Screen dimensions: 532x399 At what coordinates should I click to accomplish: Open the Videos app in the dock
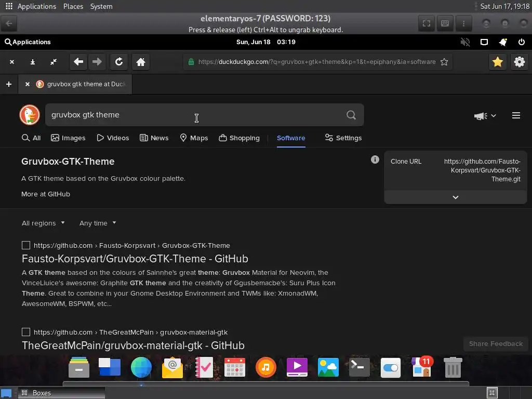[297, 367]
